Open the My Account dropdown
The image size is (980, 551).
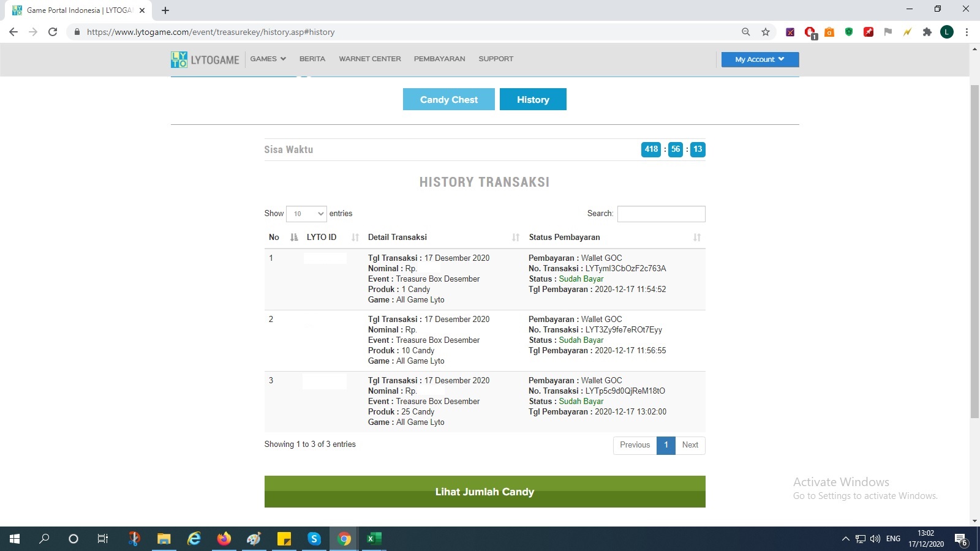(760, 59)
